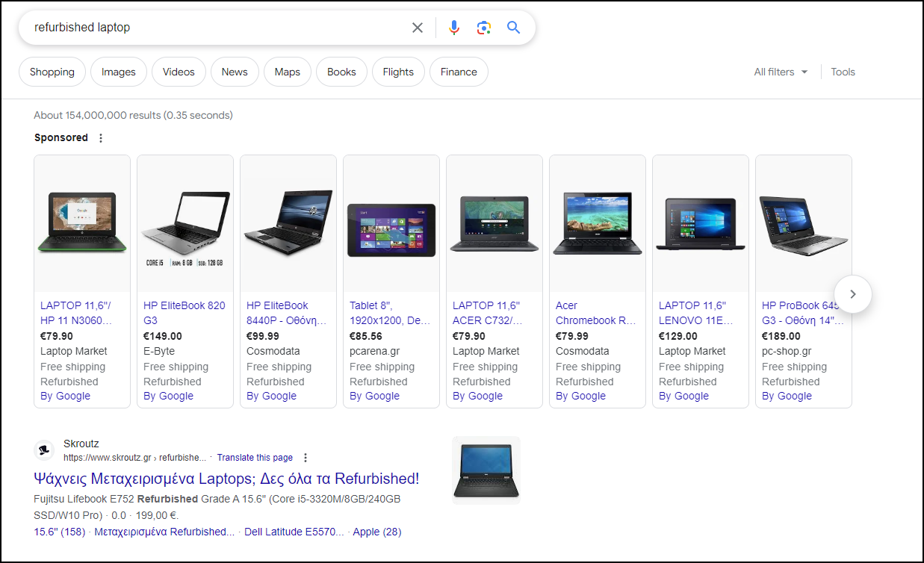
Task: Switch to the Shopping filter
Action: click(52, 72)
